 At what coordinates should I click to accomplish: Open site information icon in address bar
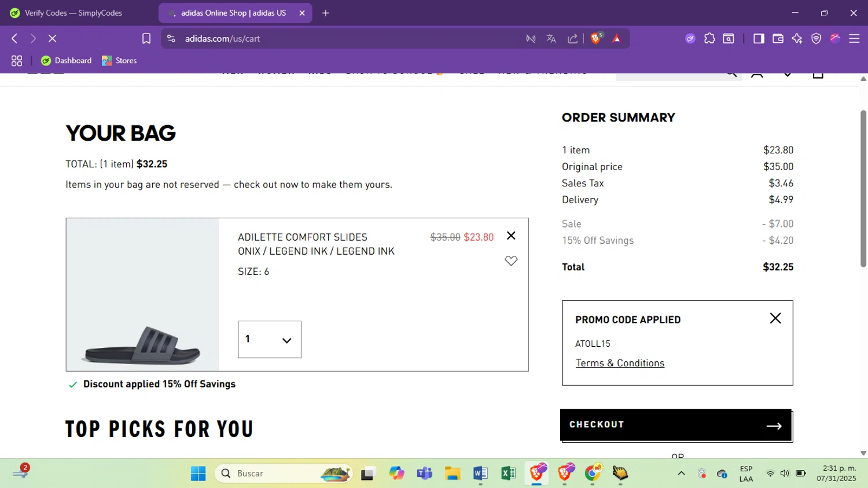[171, 39]
